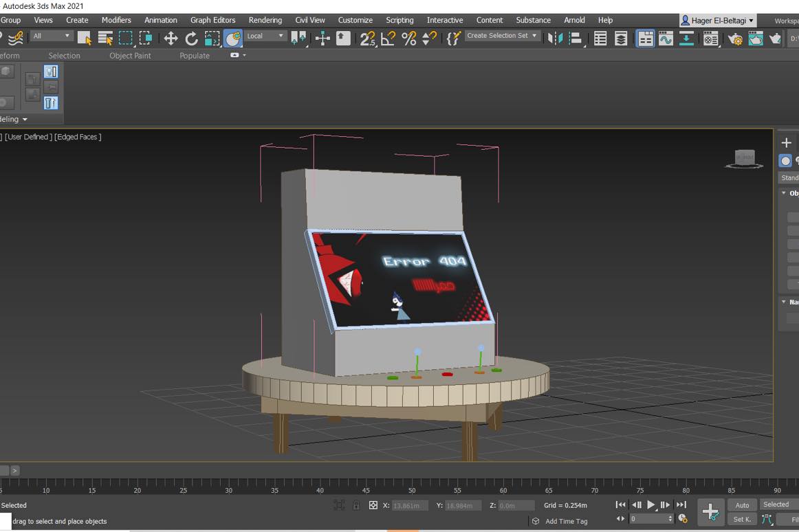Image resolution: width=799 pixels, height=532 pixels.
Task: Open the All selection filter dropdown
Action: tap(52, 36)
